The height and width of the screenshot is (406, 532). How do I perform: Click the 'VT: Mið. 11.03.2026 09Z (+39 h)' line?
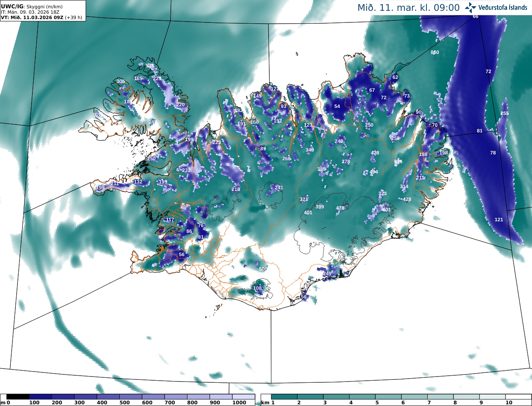[x=42, y=18]
